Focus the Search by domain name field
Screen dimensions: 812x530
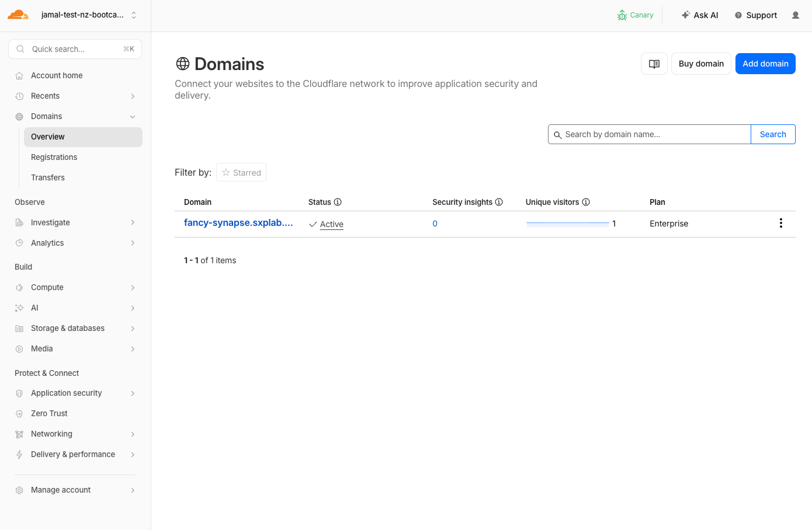[650, 134]
